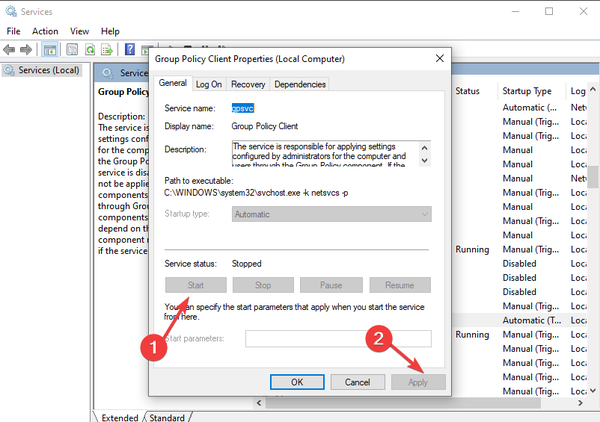Open the Action menu
The height and width of the screenshot is (422, 600).
pyautogui.click(x=45, y=31)
